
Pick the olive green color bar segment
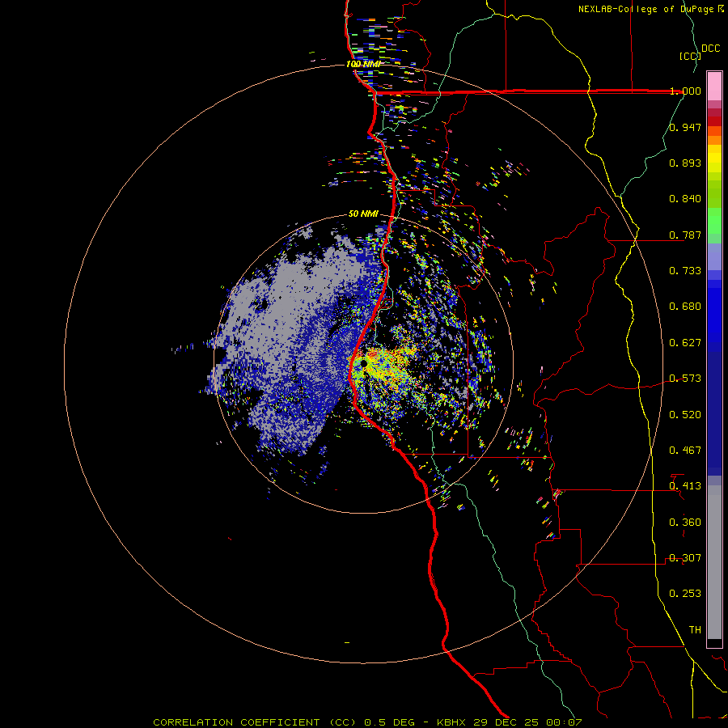(x=714, y=193)
